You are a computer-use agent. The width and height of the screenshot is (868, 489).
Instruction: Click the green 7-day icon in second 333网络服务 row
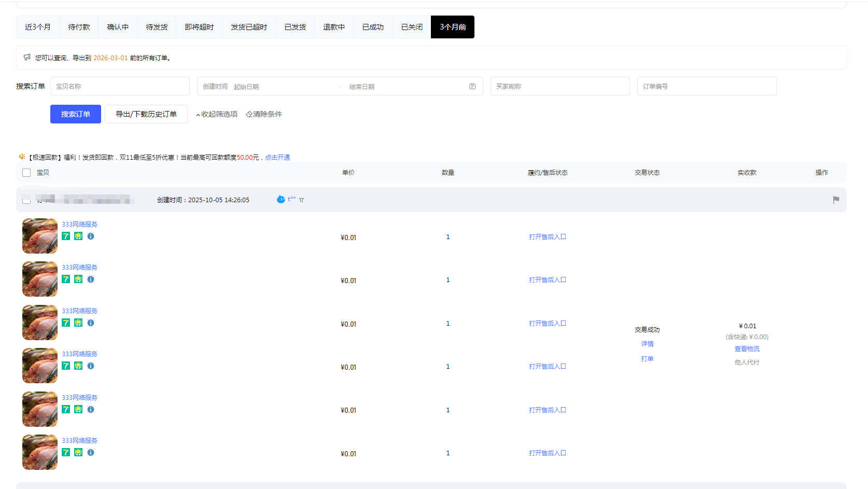[66, 279]
